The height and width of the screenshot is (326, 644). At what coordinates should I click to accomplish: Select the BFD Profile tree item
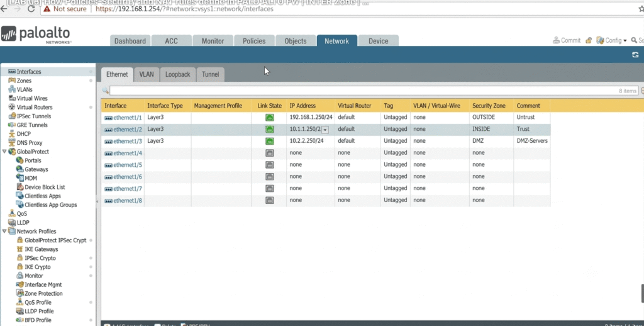38,320
